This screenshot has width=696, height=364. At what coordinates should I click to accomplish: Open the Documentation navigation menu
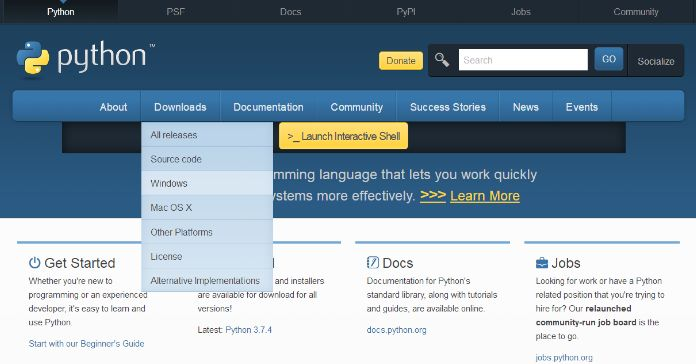tap(269, 107)
